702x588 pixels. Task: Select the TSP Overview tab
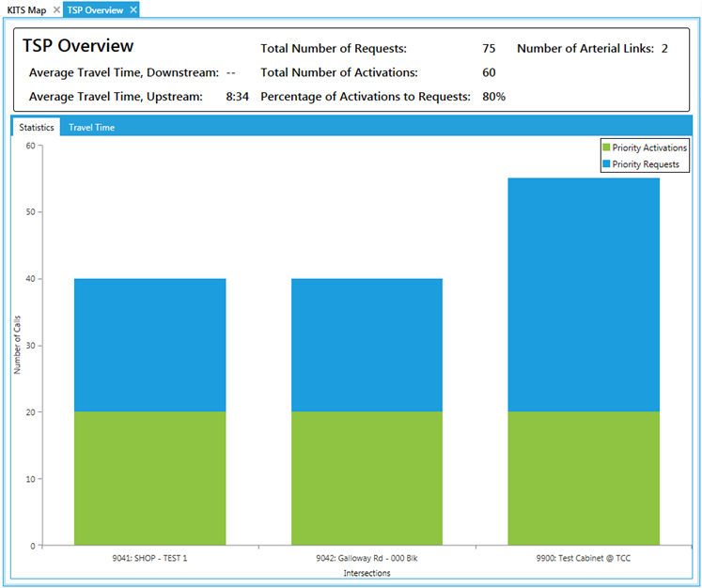95,9
